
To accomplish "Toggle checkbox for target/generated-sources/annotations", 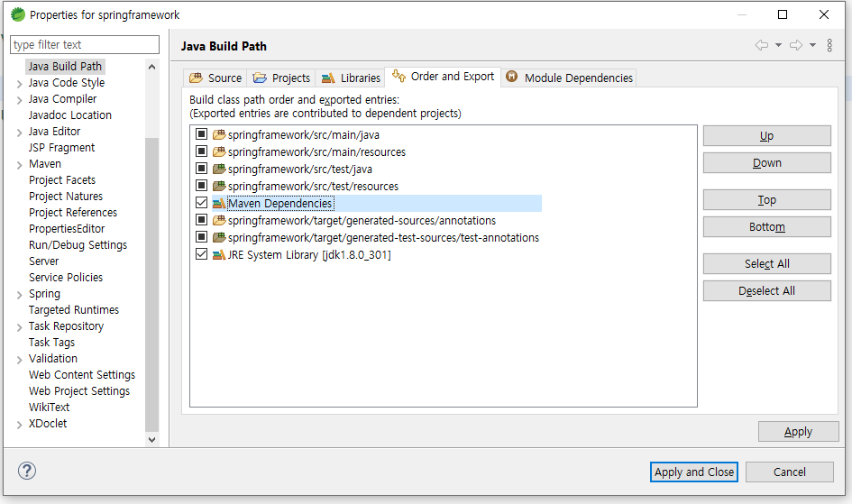I will (202, 220).
